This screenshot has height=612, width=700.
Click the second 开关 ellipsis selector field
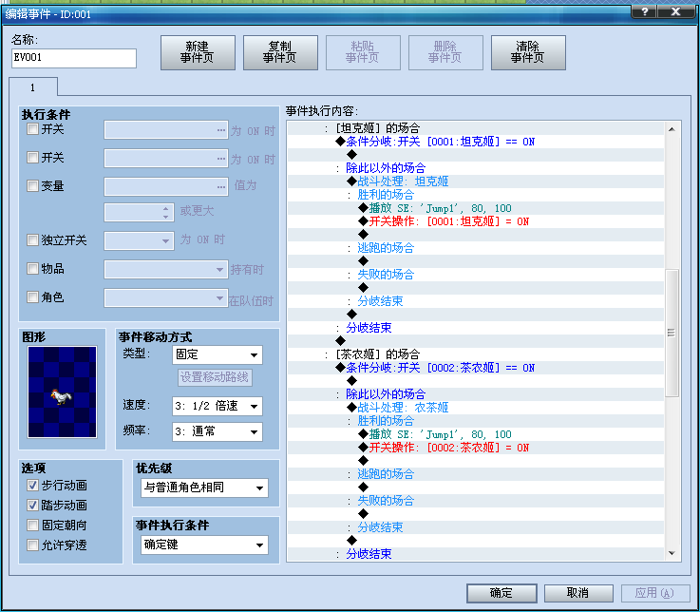(x=166, y=158)
